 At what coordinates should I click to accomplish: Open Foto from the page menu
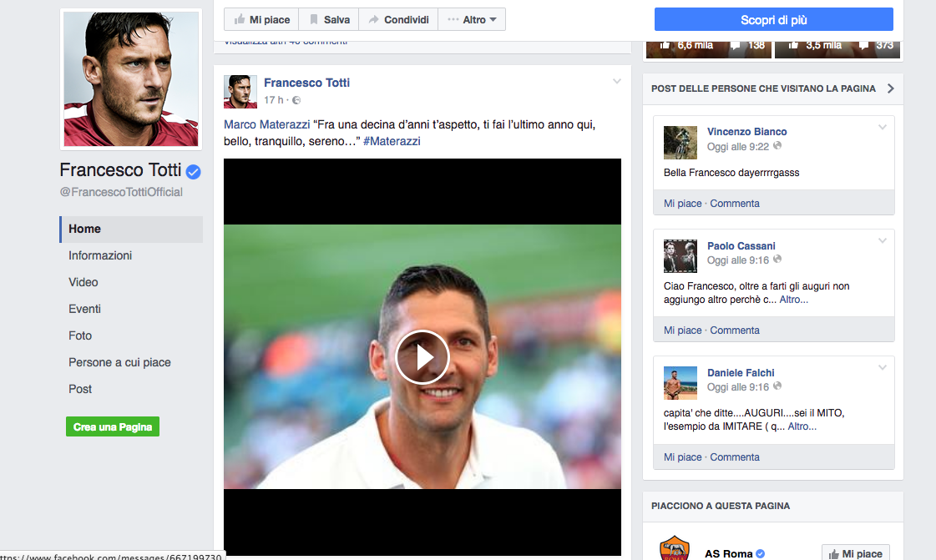(x=80, y=335)
